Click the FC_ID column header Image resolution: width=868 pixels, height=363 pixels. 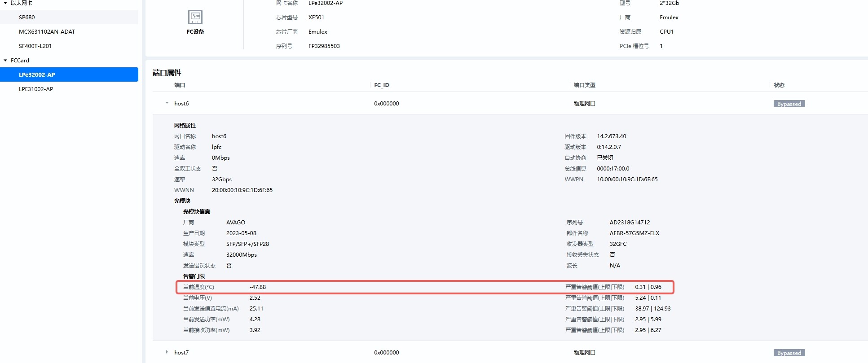[382, 85]
